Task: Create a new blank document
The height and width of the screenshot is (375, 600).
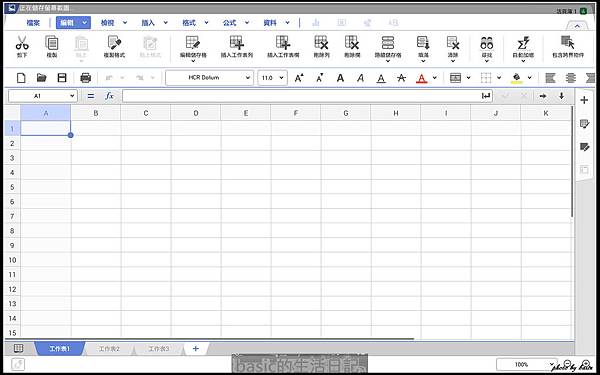Action: 21,78
